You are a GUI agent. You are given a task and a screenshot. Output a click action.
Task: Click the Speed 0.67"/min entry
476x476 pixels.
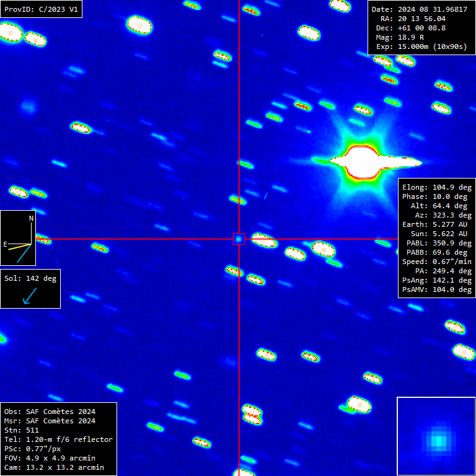(437, 262)
